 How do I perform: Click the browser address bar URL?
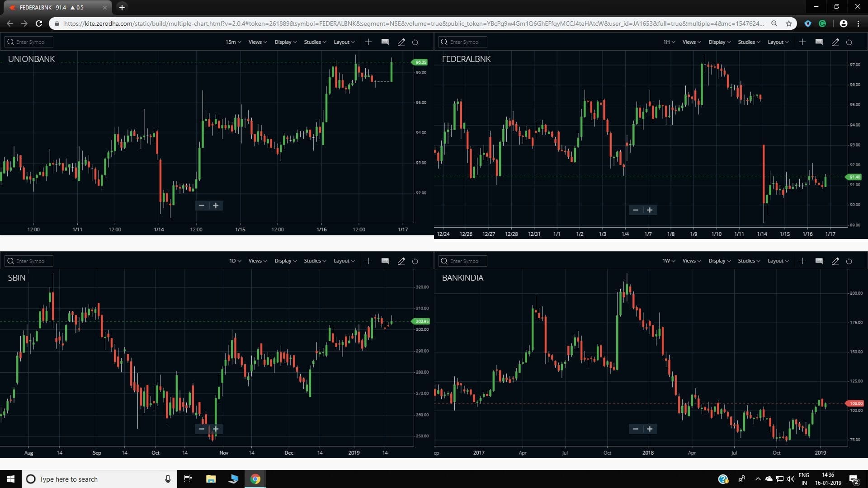point(414,23)
